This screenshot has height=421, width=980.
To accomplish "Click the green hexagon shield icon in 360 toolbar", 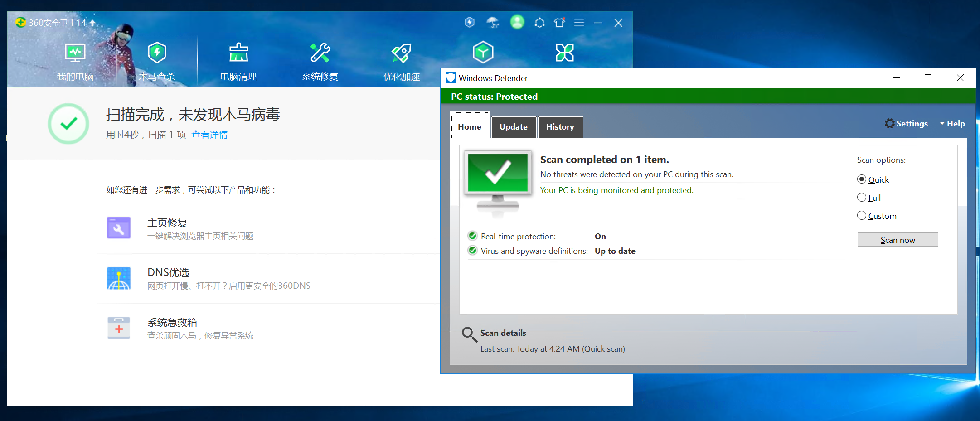I will coord(483,52).
